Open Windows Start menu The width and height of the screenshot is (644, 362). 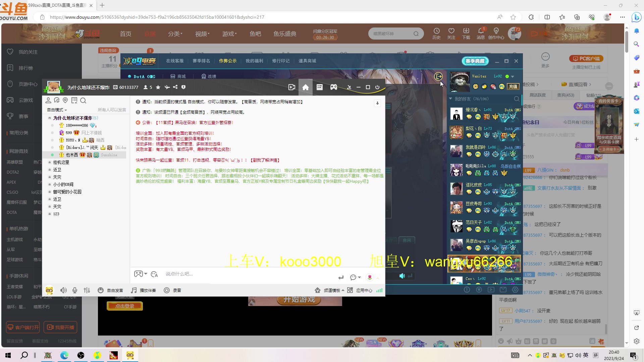8,355
